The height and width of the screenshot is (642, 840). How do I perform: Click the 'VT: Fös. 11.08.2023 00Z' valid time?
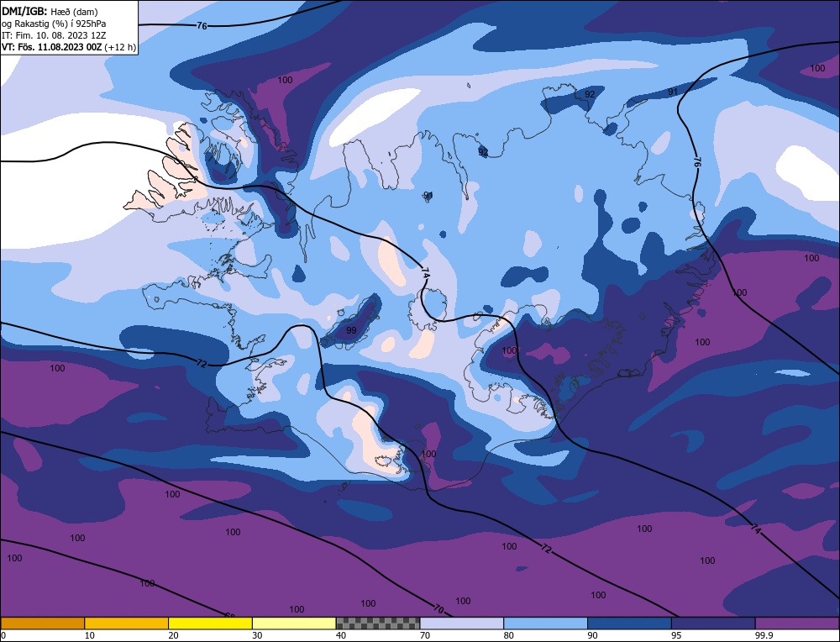[52, 47]
